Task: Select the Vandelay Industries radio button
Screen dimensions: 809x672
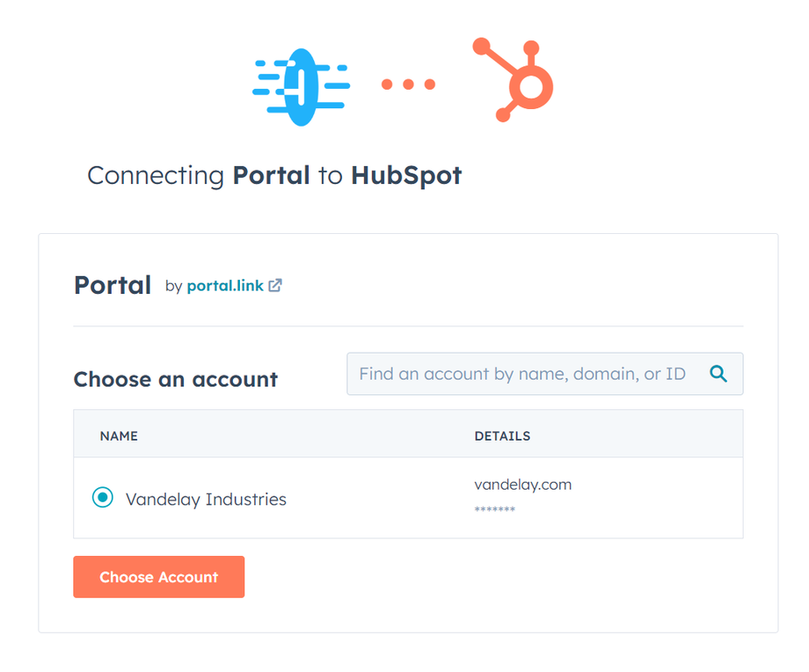Action: tap(103, 498)
